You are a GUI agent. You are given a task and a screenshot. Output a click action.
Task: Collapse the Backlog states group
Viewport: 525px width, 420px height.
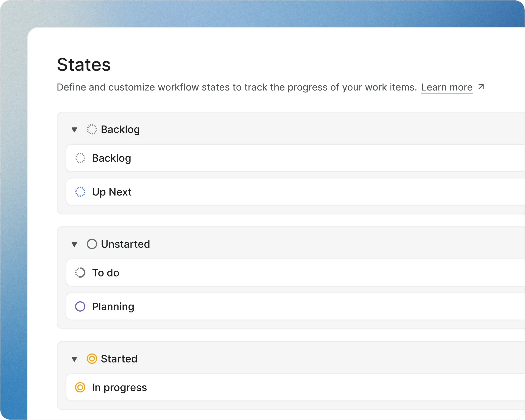click(74, 130)
